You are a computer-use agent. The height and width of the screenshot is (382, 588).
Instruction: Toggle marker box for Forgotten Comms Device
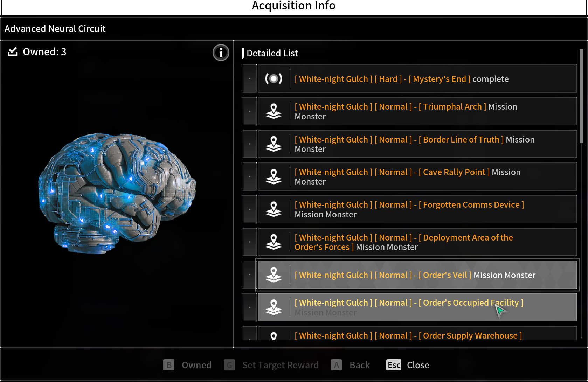point(250,209)
